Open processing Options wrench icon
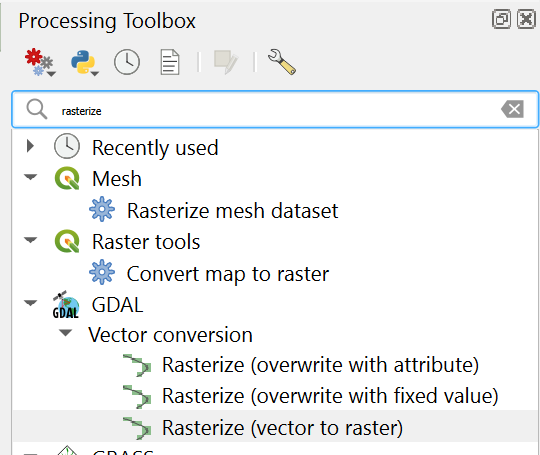 pos(282,62)
